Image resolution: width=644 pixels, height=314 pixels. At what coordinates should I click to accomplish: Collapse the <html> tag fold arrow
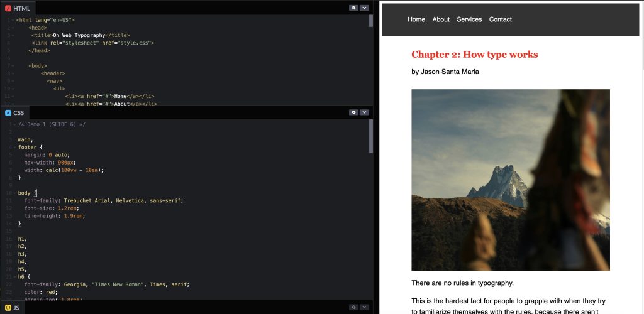(x=14, y=19)
